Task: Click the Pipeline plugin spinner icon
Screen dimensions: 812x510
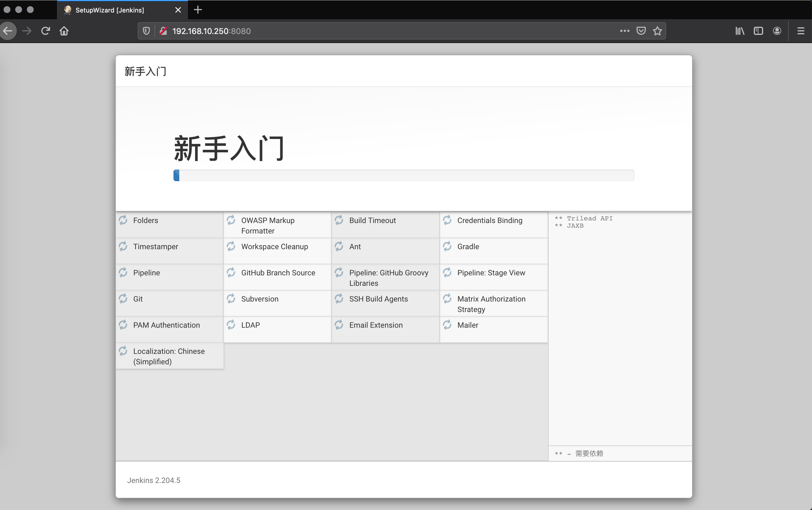Action: coord(123,272)
